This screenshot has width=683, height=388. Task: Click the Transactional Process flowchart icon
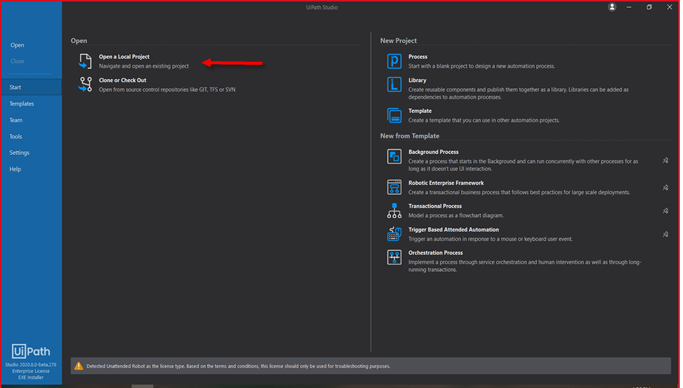pos(394,211)
